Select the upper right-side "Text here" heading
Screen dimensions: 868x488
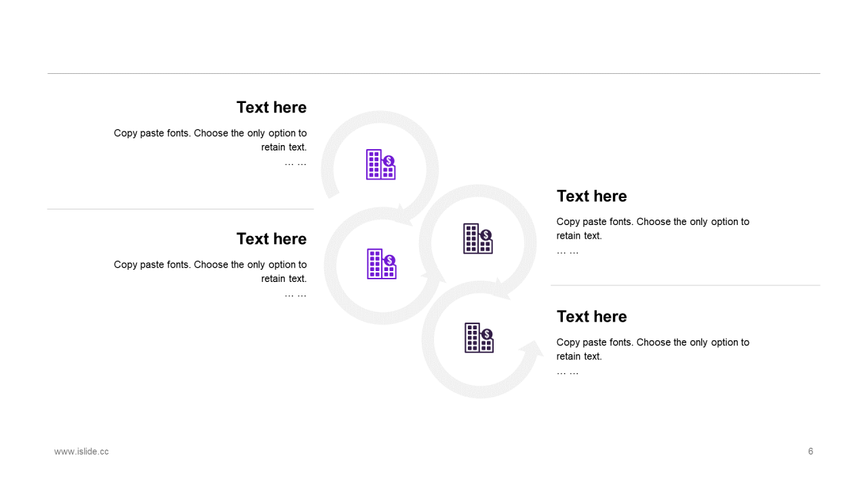point(591,196)
